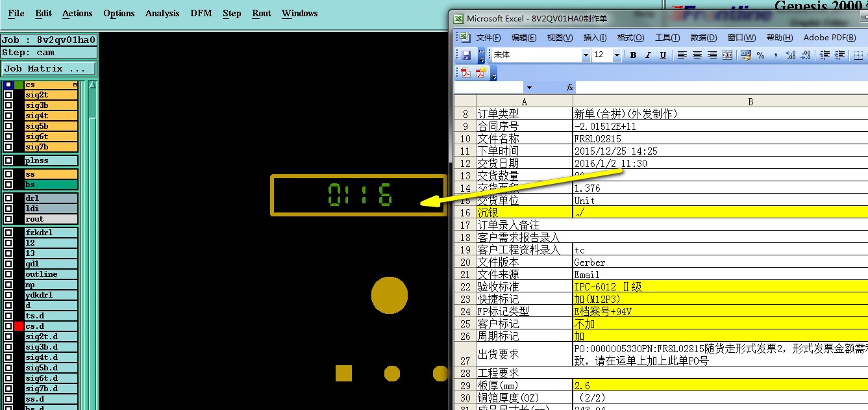This screenshot has width=868, height=410.
Task: Click Convert to PDF and Email icon
Action: click(x=481, y=73)
